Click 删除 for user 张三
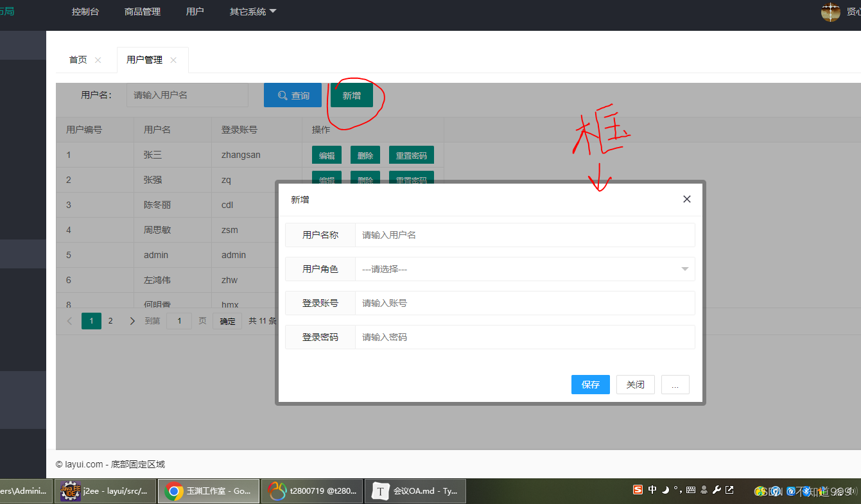Viewport: 861px width, 504px height. pos(365,155)
